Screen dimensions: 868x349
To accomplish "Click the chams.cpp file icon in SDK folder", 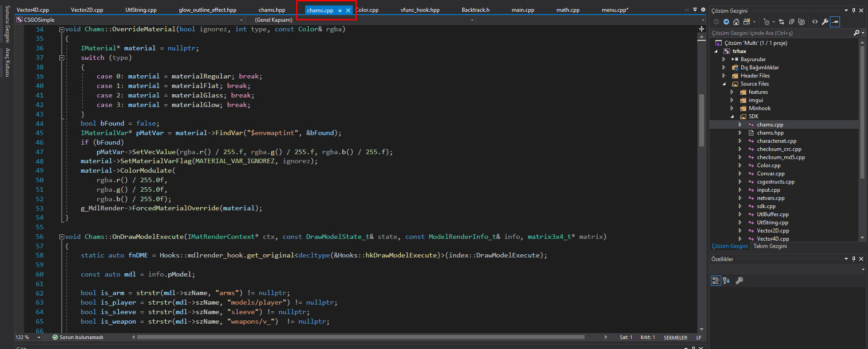I will [751, 125].
